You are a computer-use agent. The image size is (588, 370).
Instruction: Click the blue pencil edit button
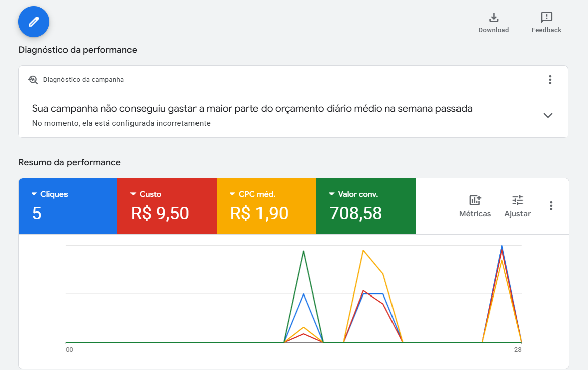pyautogui.click(x=34, y=22)
